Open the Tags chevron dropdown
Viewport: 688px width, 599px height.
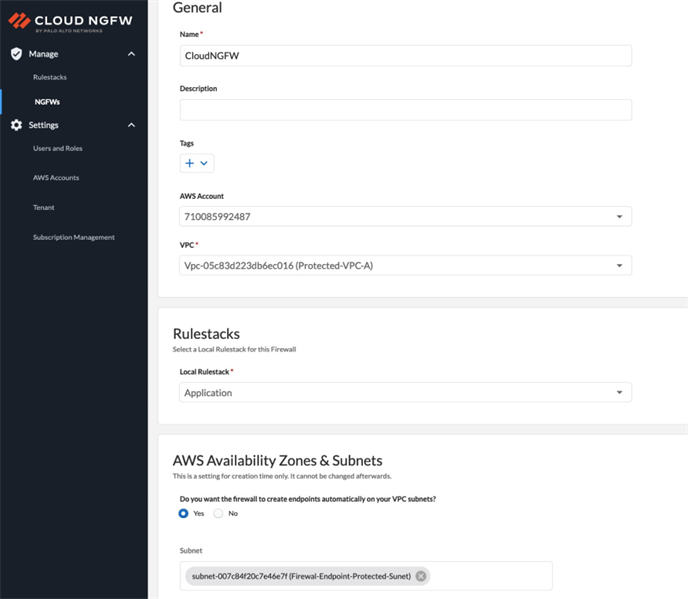205,163
